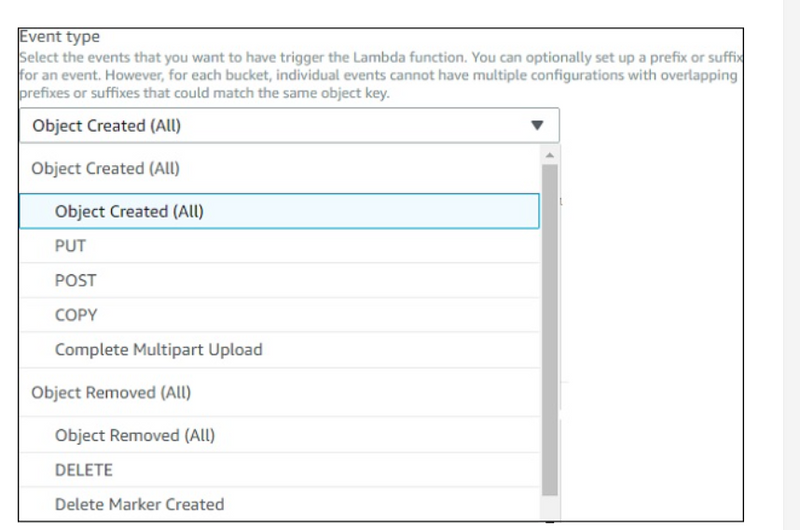
Task: Click the Object Removed (All) group header
Action: pos(111,393)
